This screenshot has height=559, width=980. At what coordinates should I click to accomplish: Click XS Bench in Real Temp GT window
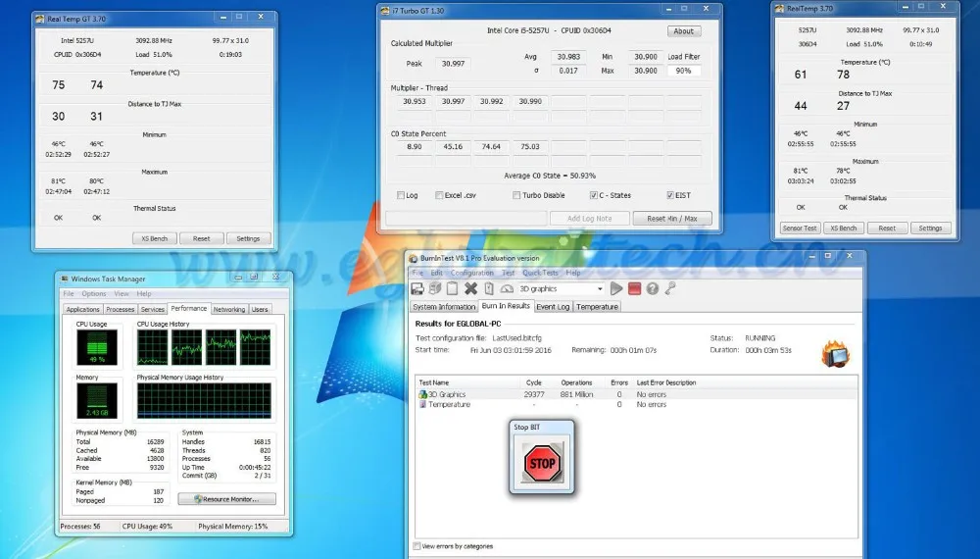point(155,238)
